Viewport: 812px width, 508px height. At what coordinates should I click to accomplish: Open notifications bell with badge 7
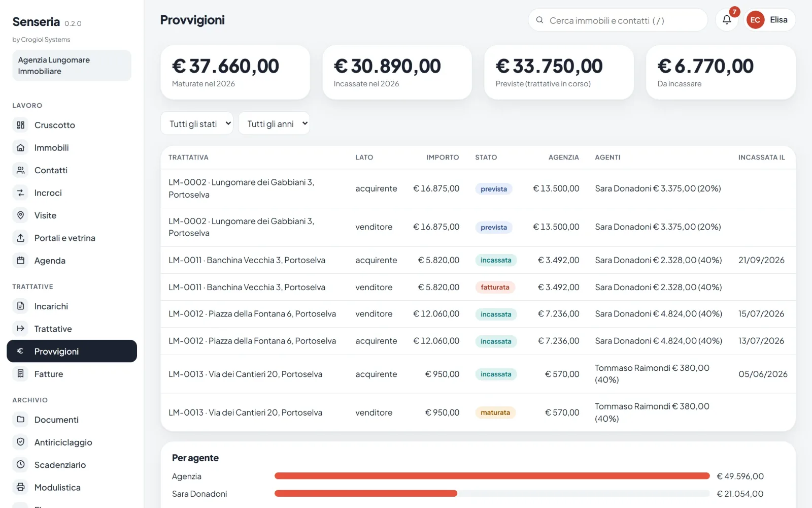coord(727,20)
